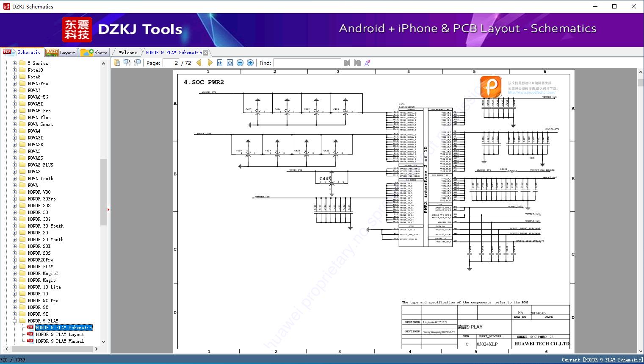
Task: Click the Find text field
Action: (307, 63)
